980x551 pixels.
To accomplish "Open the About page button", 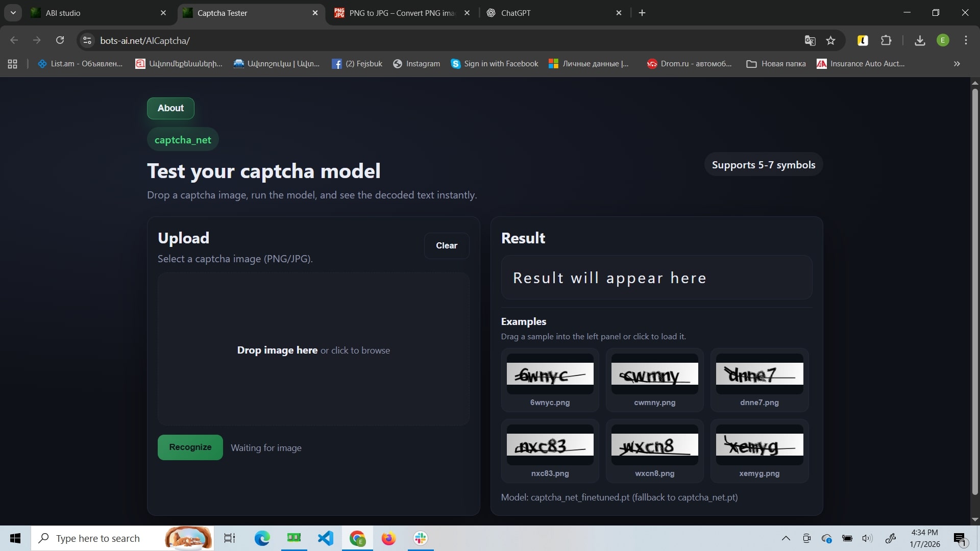I will click(x=170, y=108).
